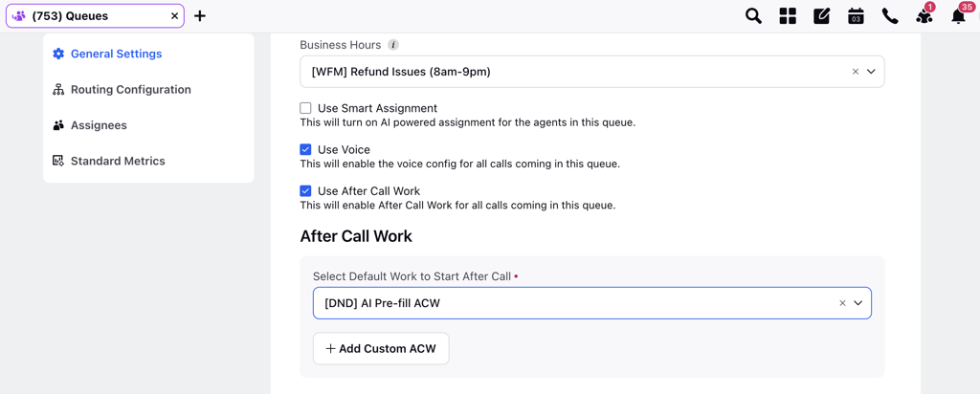Open notifications bell icon
This screenshot has height=394, width=980.
click(x=961, y=14)
